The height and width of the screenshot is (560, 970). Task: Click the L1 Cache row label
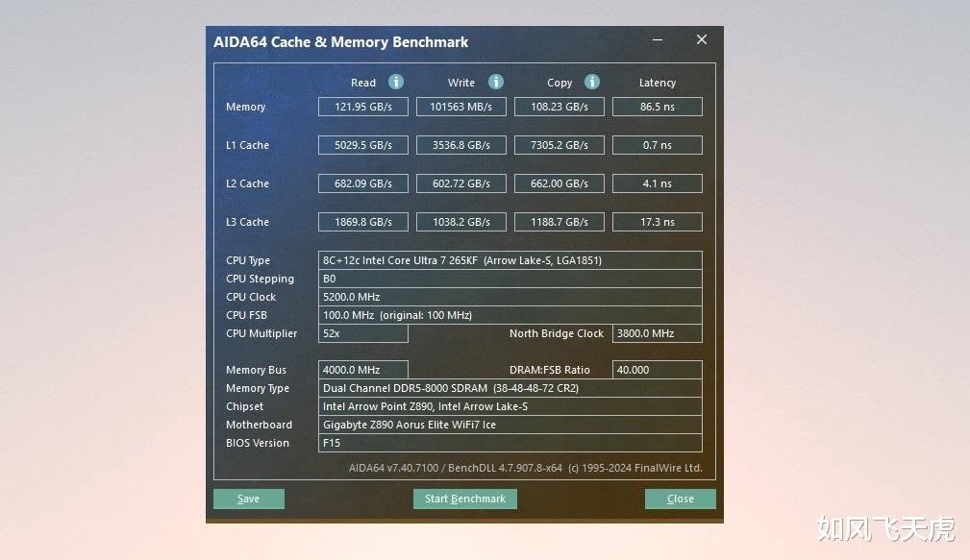[247, 145]
